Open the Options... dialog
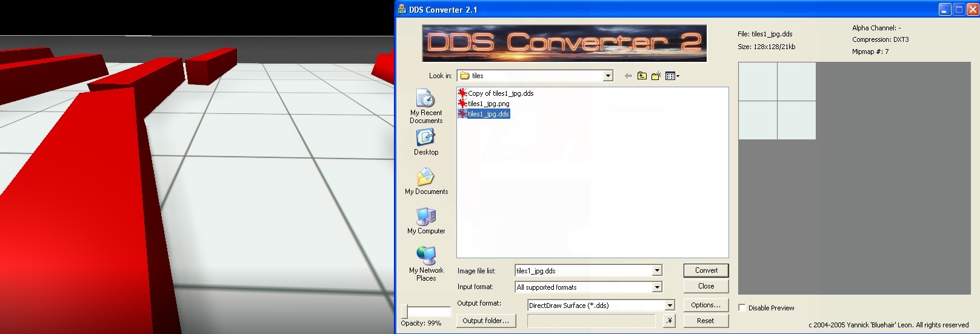 (706, 305)
